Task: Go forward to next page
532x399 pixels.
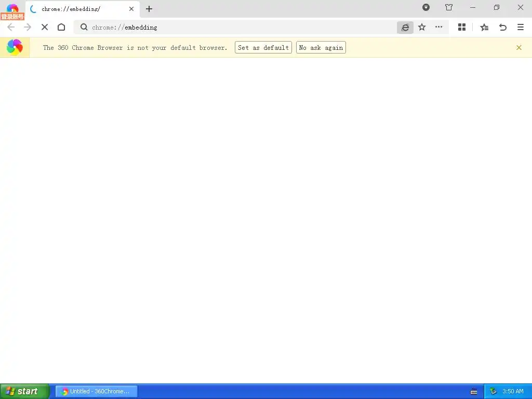Action: pyautogui.click(x=28, y=27)
